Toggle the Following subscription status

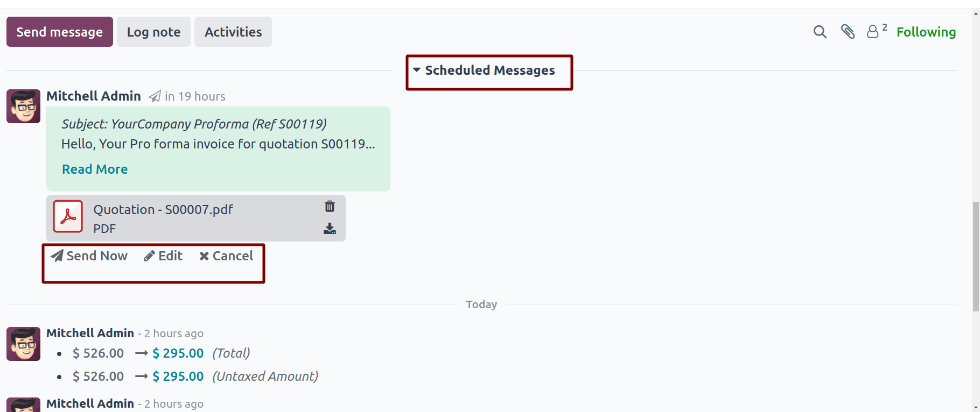(x=926, y=32)
